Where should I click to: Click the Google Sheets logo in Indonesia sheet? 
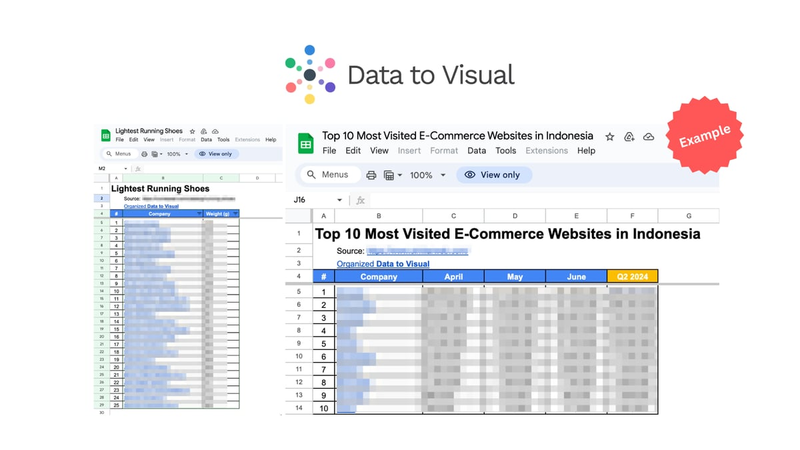(x=306, y=143)
